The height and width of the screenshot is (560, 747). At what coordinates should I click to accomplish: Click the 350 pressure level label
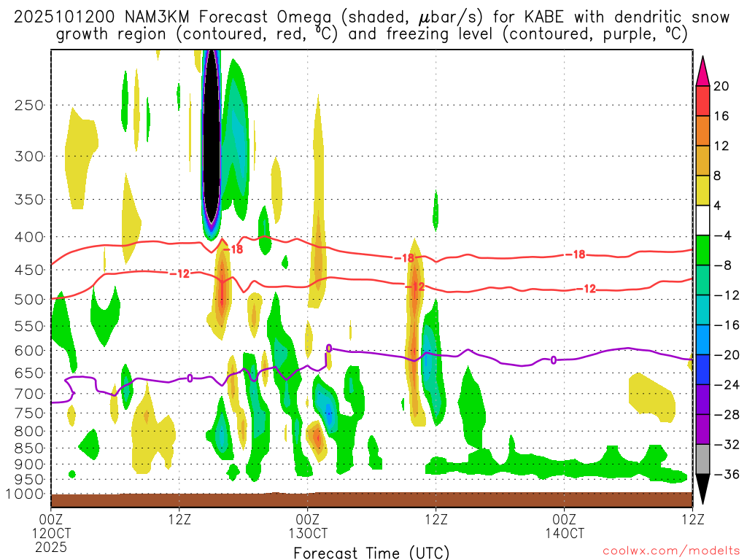tap(29, 200)
